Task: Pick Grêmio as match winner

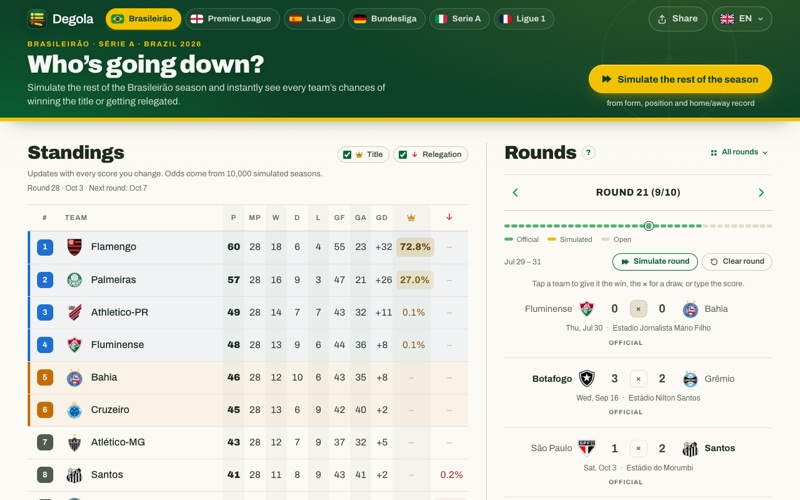Action: tap(719, 379)
